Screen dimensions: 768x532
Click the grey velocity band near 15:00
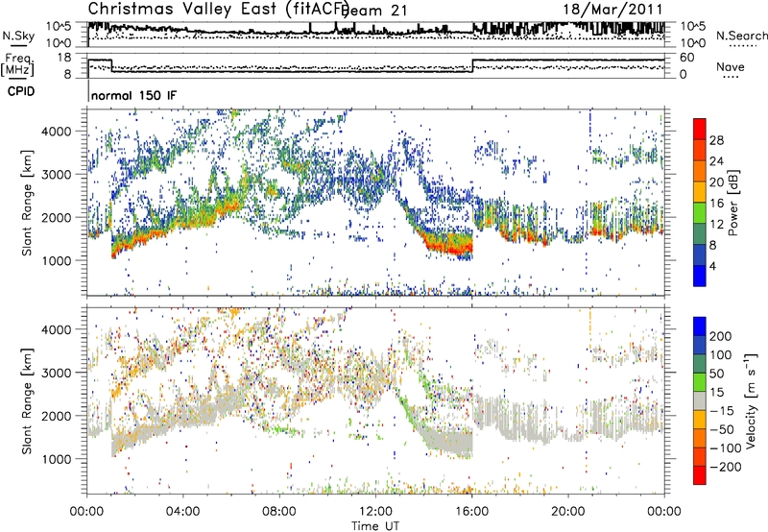coord(450,441)
